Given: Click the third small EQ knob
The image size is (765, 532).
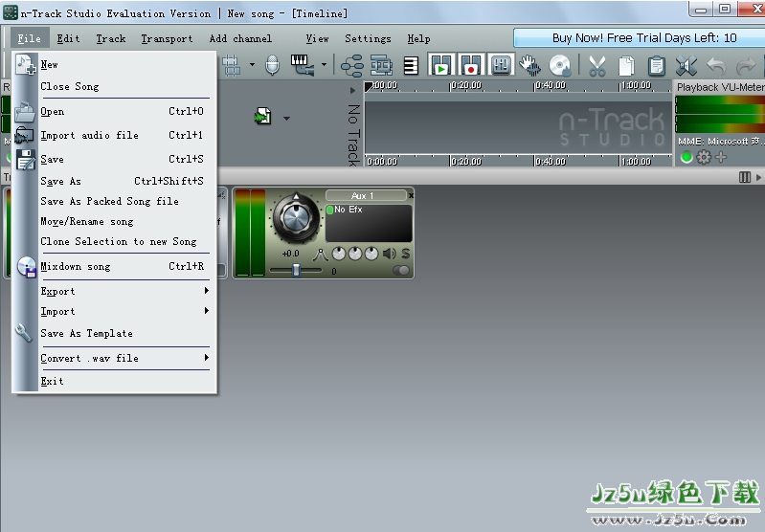Looking at the screenshot, I should (x=371, y=254).
